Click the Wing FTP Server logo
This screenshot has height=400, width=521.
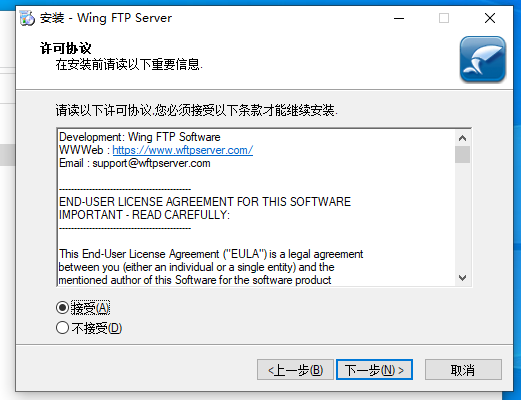483,59
